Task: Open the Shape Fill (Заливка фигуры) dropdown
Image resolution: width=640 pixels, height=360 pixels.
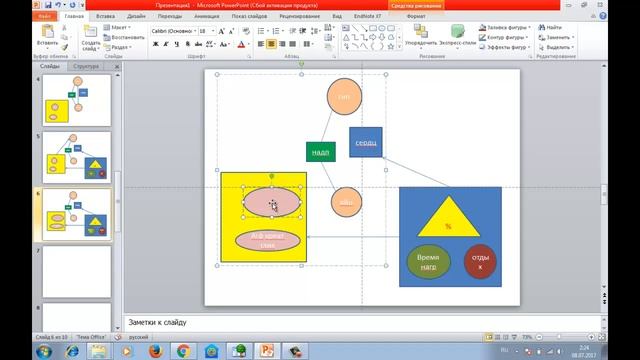Action: (504, 27)
